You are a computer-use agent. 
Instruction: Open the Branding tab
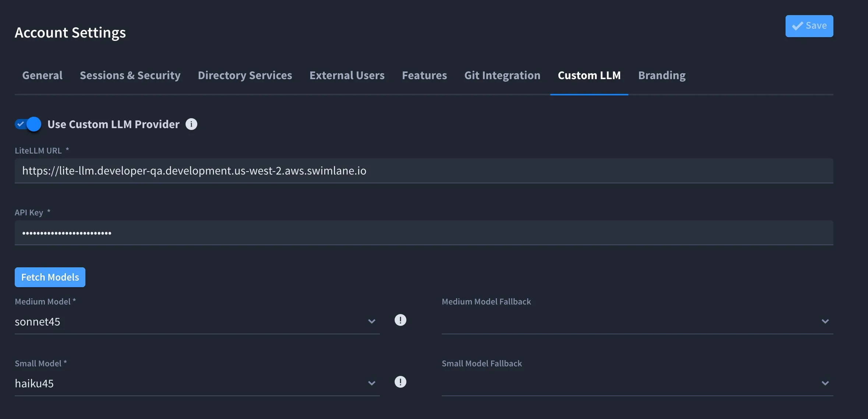coord(661,75)
